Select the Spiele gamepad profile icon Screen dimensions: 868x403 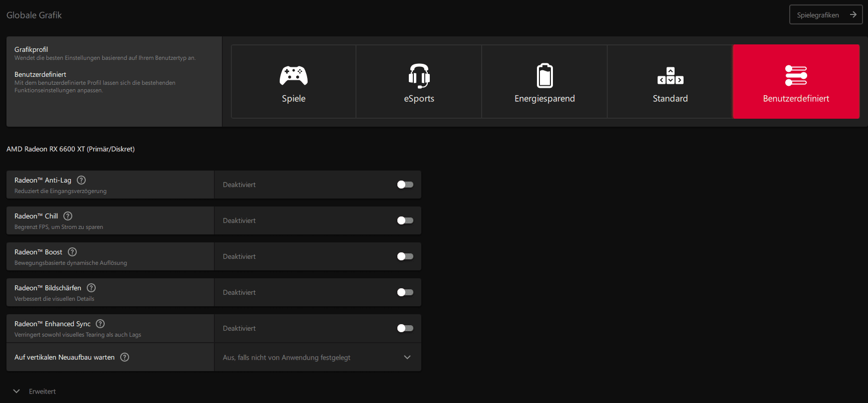coord(294,76)
